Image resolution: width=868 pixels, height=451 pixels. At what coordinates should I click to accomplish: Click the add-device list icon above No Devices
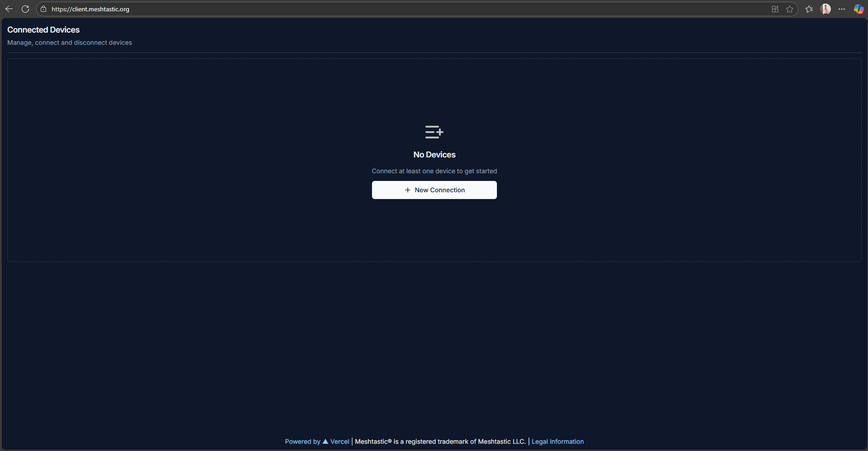[x=434, y=132]
